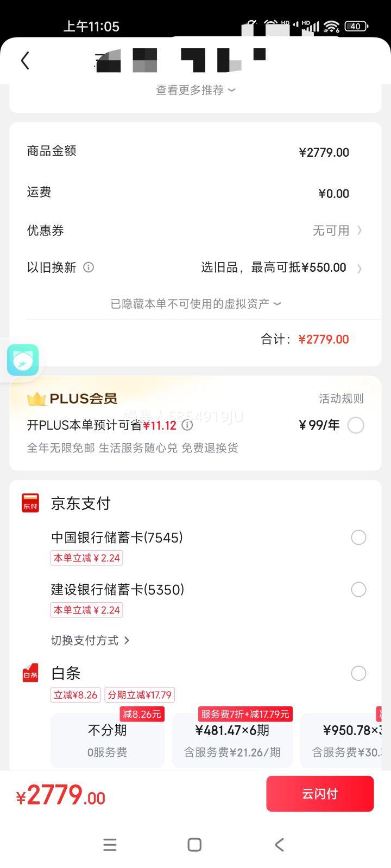Screen dimensions: 391x868
Task: Open the 优惠券 coupon row
Action: [x=195, y=231]
